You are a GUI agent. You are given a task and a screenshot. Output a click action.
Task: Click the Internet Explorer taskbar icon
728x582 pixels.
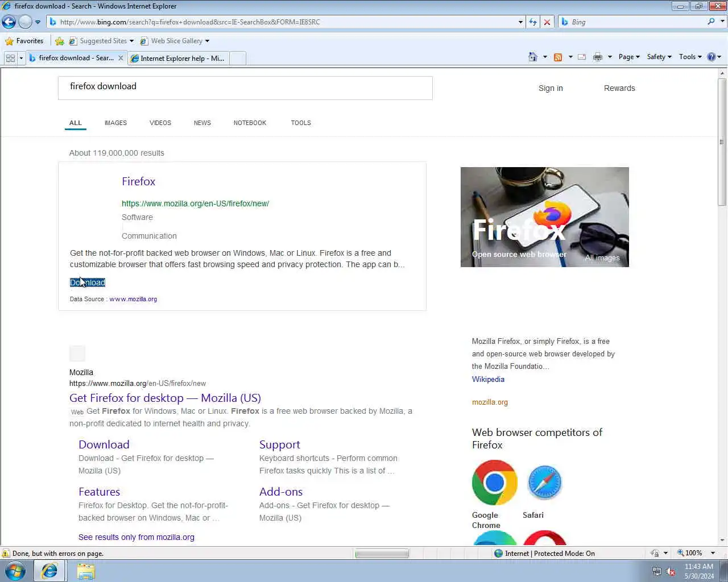pyautogui.click(x=49, y=571)
